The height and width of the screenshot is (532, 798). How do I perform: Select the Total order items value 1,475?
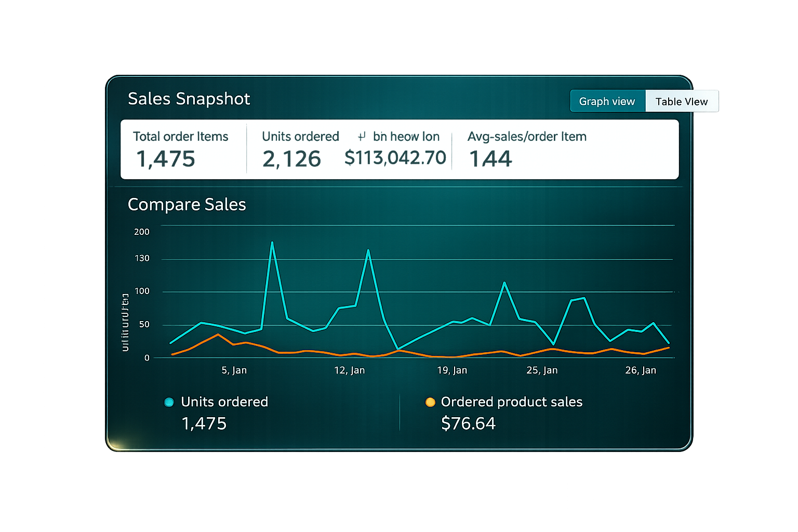tap(166, 159)
